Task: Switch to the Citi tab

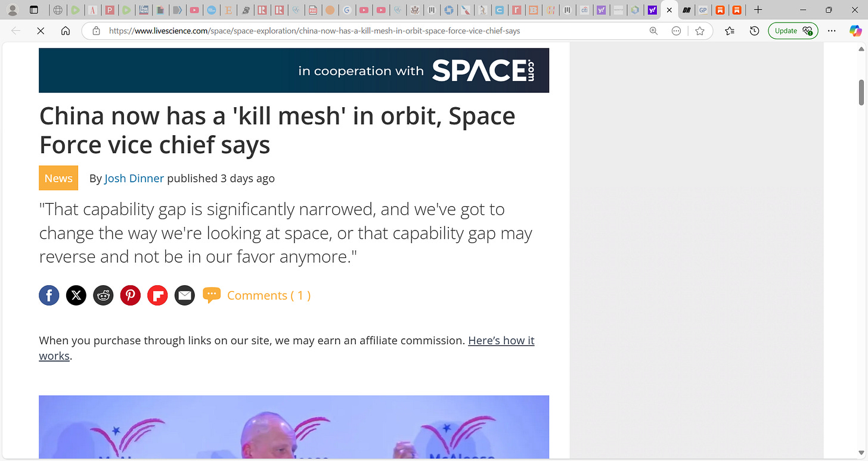Action: tap(584, 10)
